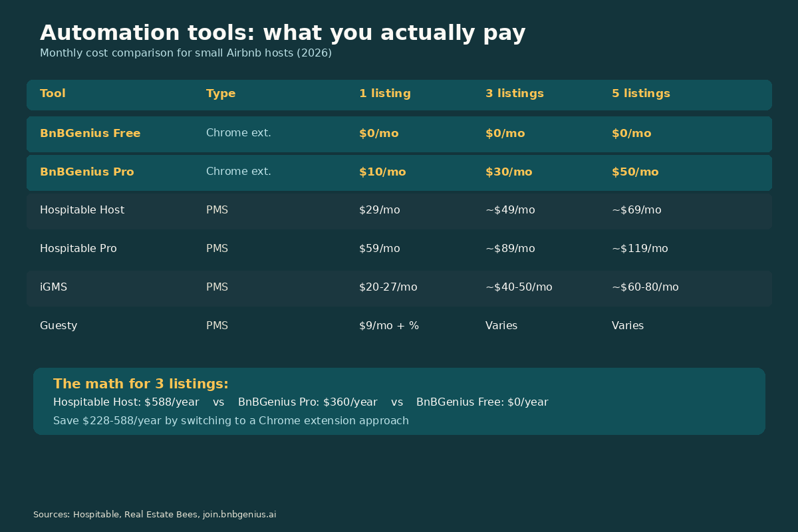
Task: Click the 'Save $228-588/year' summary line
Action: pos(231,421)
